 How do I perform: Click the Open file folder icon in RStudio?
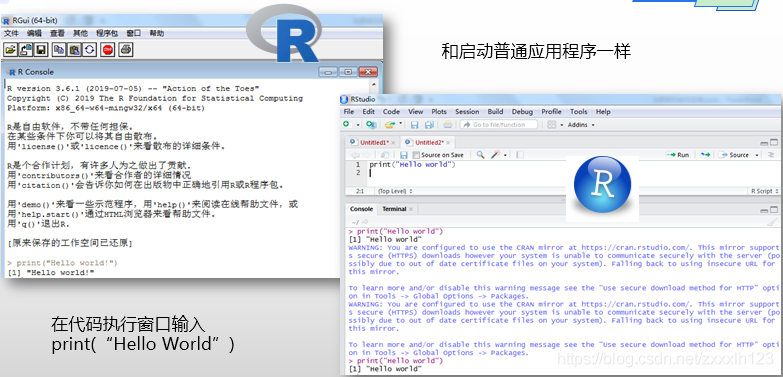click(390, 124)
